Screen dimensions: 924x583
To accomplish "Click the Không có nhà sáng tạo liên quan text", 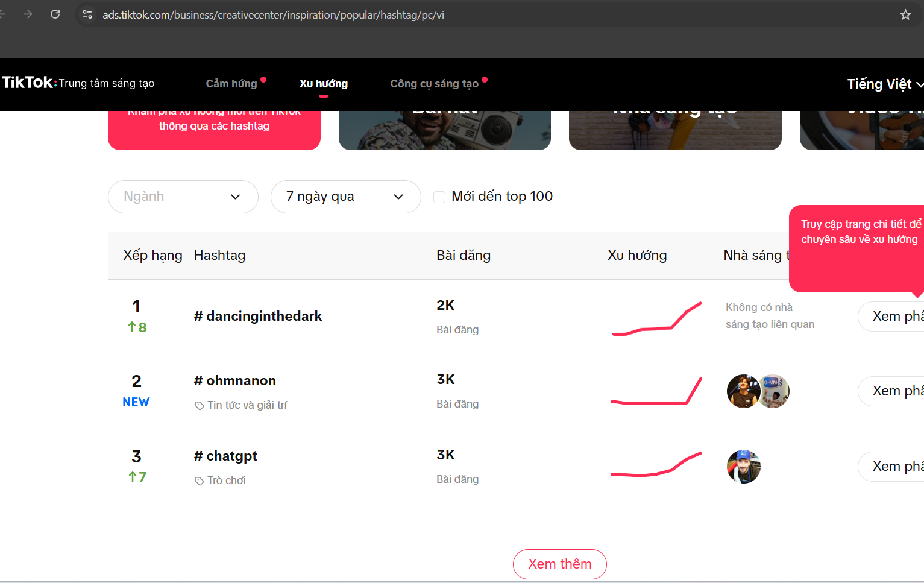I will pyautogui.click(x=770, y=316).
